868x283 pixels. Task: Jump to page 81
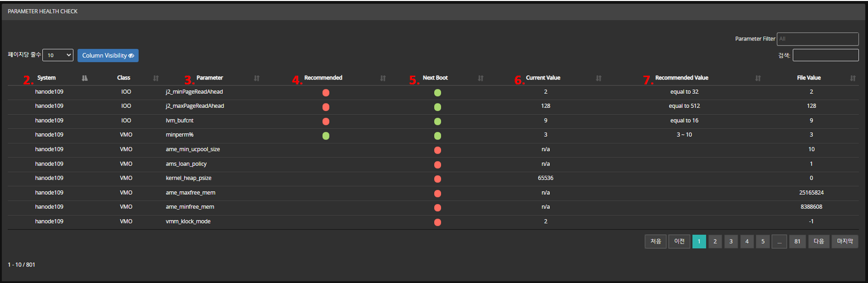(797, 242)
